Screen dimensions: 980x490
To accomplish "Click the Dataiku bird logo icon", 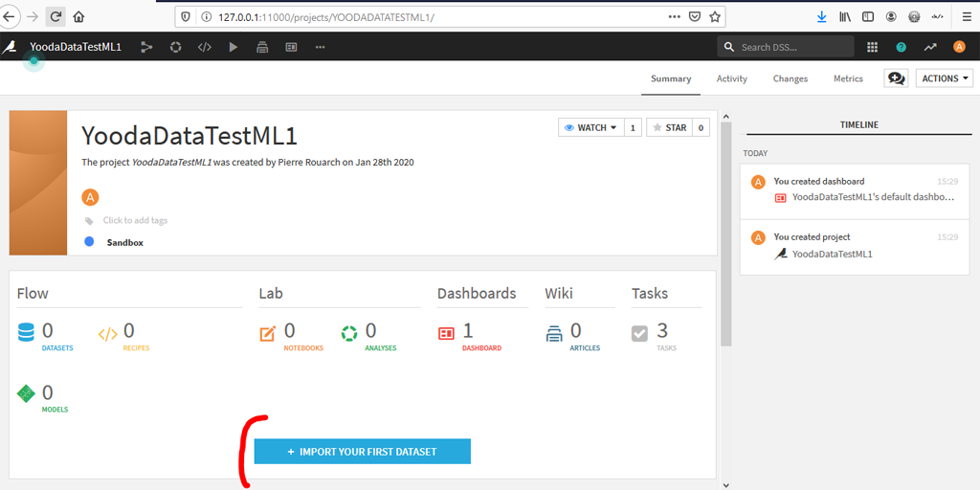I will (x=9, y=47).
